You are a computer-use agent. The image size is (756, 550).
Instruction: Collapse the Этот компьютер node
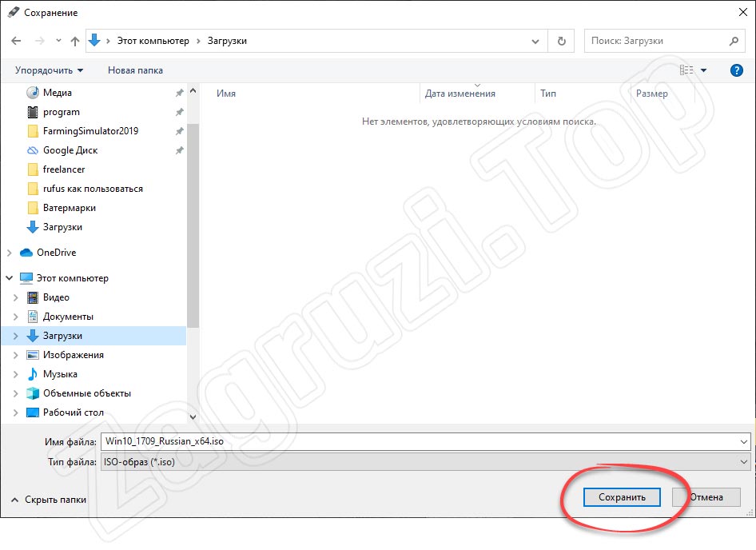pyautogui.click(x=9, y=278)
